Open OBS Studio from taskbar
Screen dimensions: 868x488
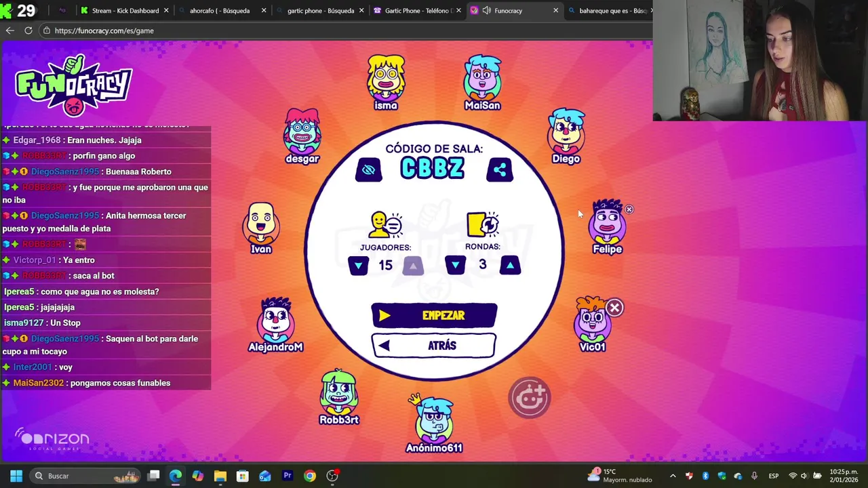(332, 476)
